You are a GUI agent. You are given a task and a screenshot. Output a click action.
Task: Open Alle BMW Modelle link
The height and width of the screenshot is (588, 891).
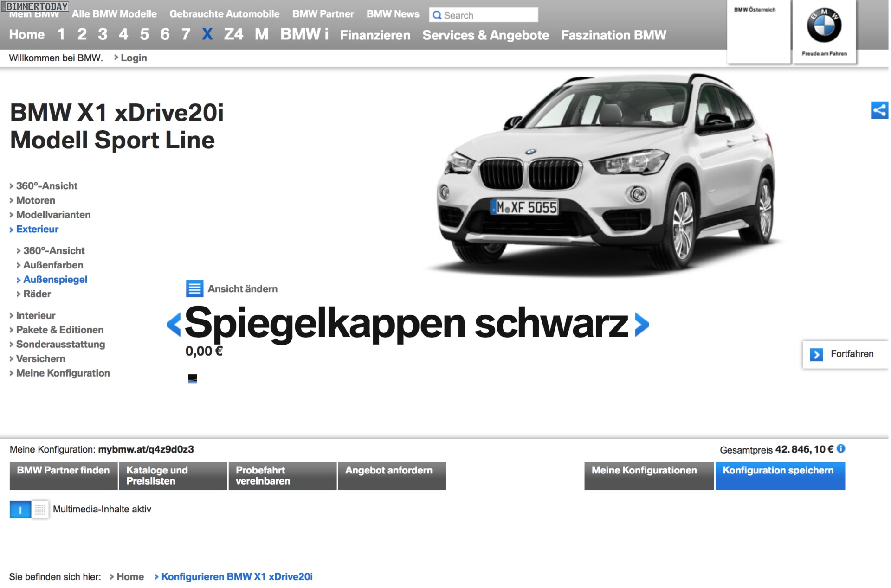[114, 14]
